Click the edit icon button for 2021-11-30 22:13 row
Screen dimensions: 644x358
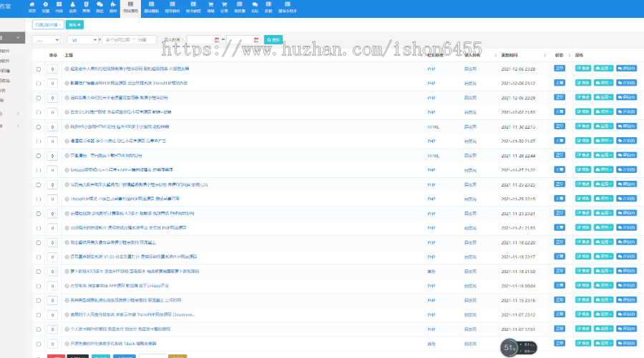pos(582,126)
